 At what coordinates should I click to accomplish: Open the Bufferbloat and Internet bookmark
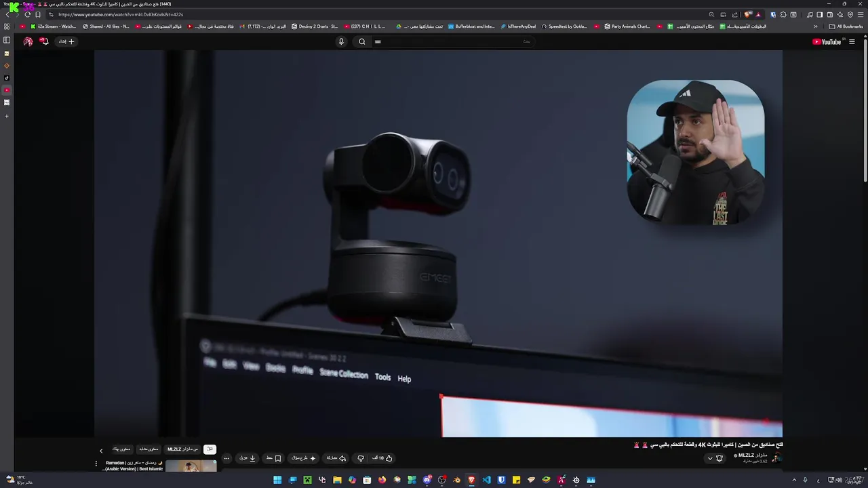471,26
